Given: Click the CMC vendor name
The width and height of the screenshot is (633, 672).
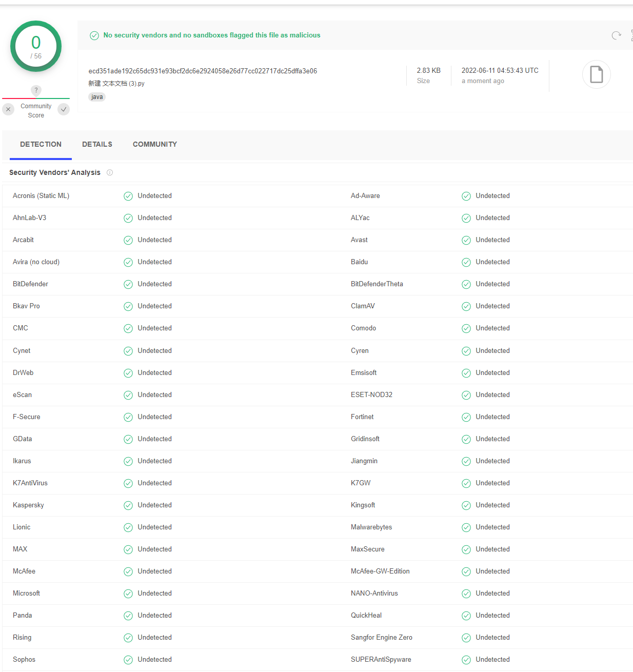Looking at the screenshot, I should pos(21,328).
